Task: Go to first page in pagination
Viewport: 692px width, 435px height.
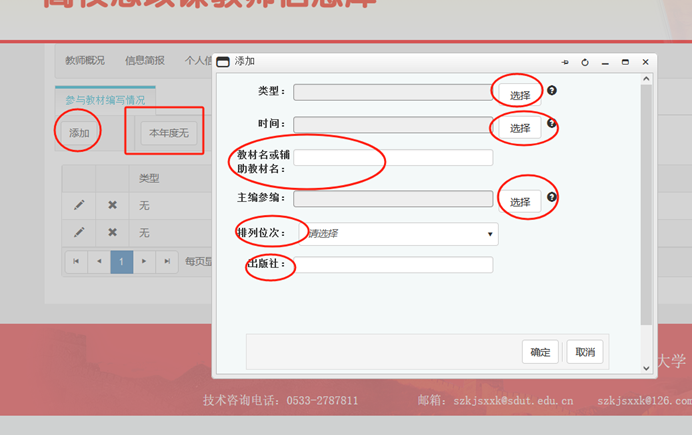Action: [x=76, y=261]
